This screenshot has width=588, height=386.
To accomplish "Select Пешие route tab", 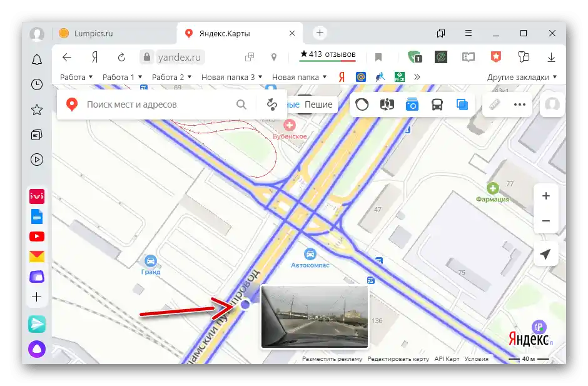I will [318, 104].
